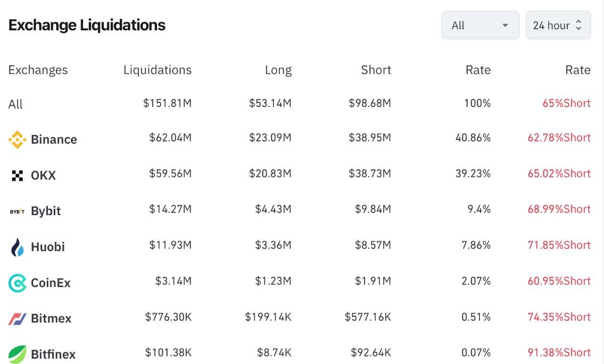Click the Bybit logo icon
This screenshot has height=364, width=604.
tap(17, 211)
